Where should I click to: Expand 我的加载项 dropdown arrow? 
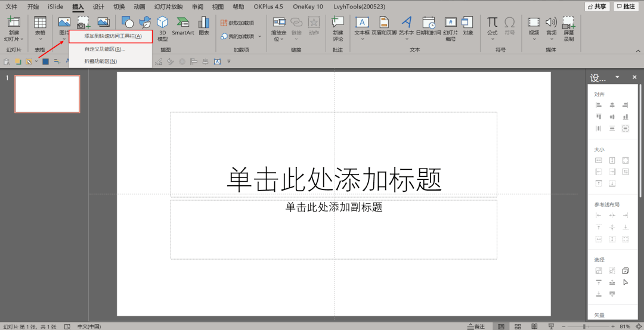(x=259, y=36)
